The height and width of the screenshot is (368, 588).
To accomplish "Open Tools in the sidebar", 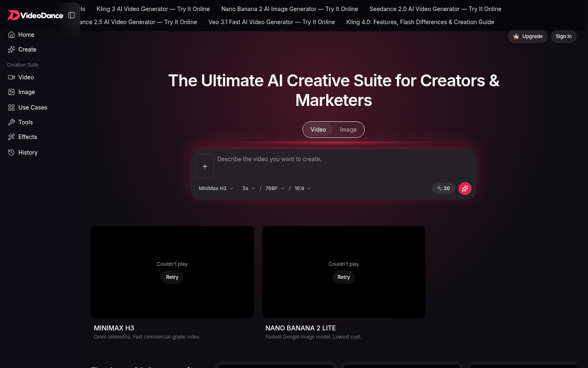I will pos(40,122).
